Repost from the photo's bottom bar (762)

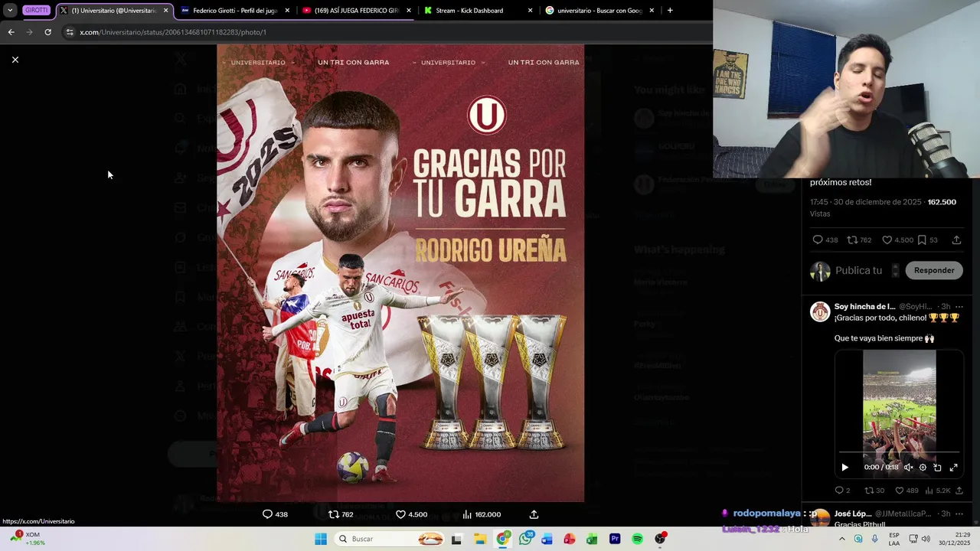[341, 514]
